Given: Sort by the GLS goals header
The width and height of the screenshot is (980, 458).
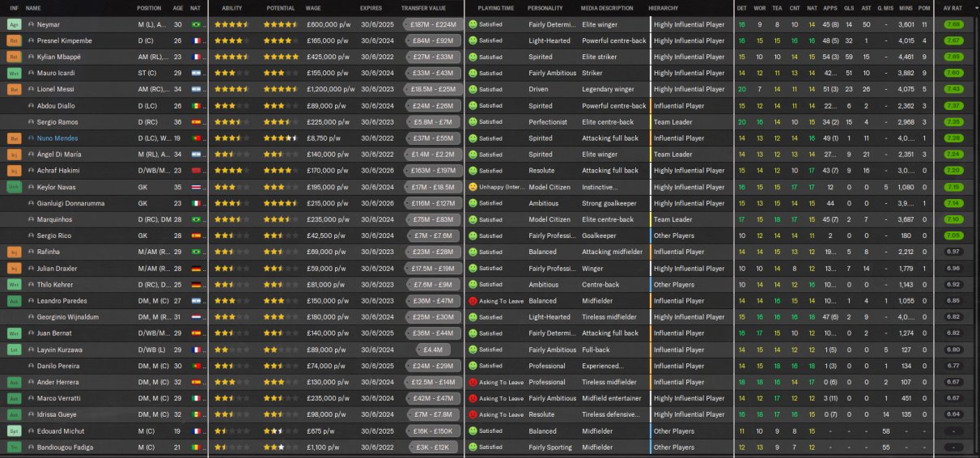Looking at the screenshot, I should [x=849, y=8].
